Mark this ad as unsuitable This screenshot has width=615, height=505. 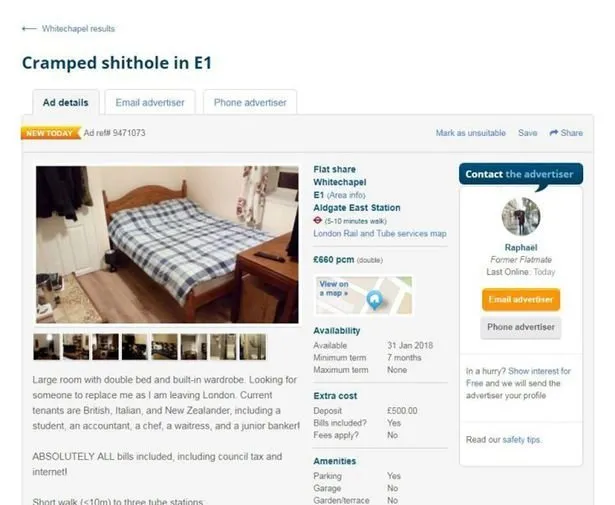pyautogui.click(x=471, y=133)
